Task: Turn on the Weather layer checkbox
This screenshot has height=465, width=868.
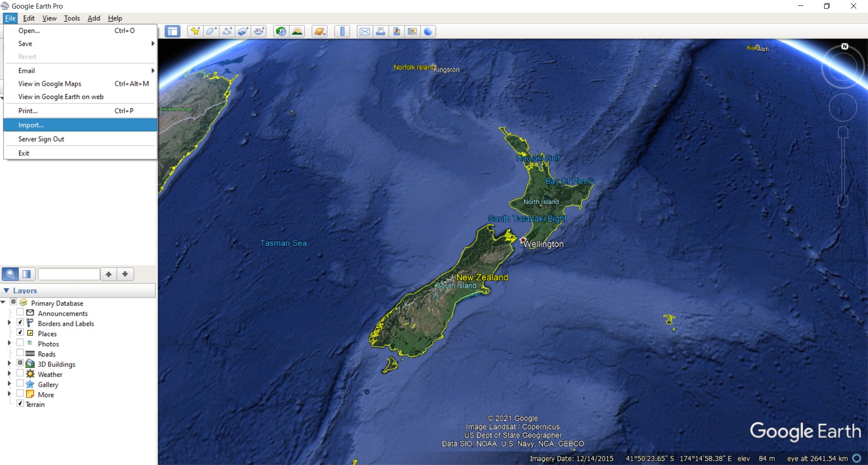Action: coord(20,373)
